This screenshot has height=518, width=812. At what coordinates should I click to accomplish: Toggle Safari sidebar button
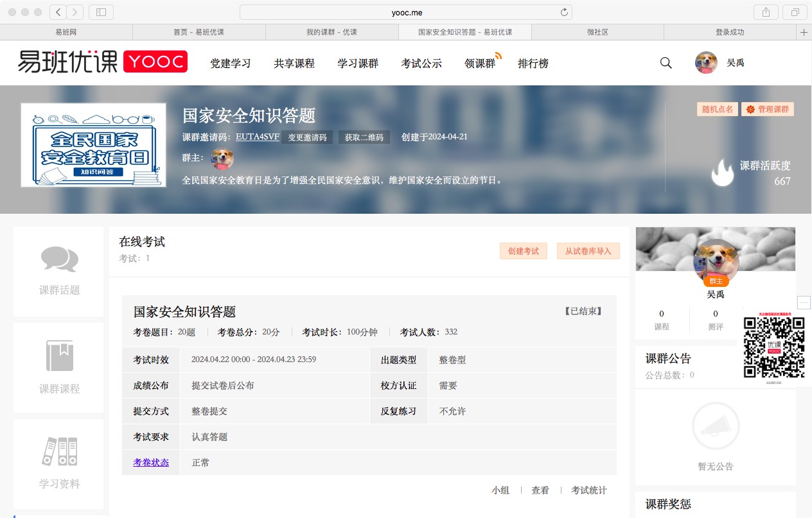coord(101,12)
